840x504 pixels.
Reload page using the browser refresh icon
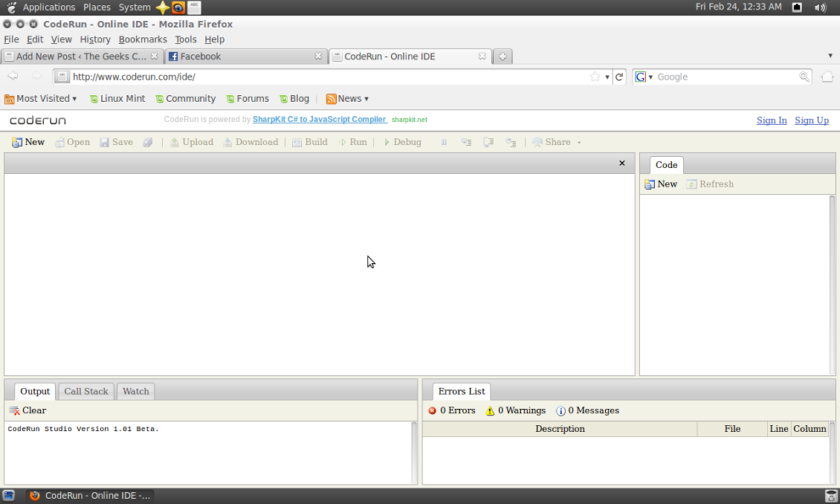619,77
